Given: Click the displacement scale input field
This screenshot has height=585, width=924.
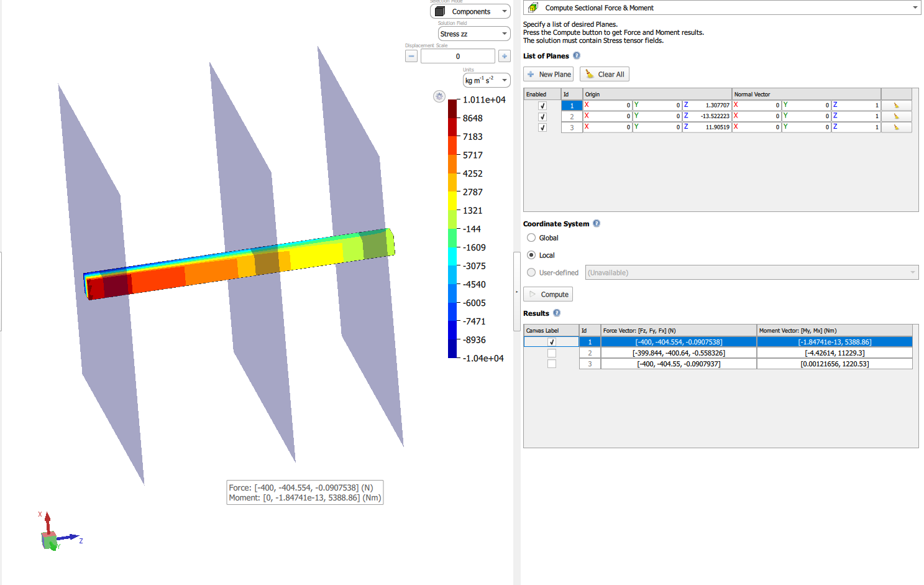Looking at the screenshot, I should point(458,56).
